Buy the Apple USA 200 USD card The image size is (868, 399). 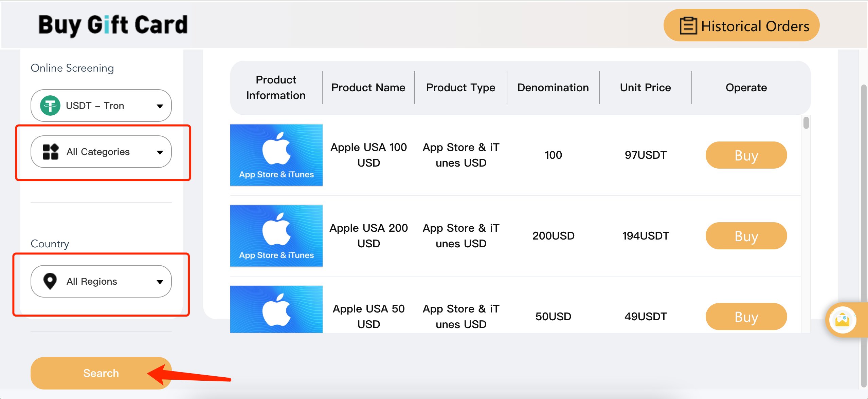point(746,236)
